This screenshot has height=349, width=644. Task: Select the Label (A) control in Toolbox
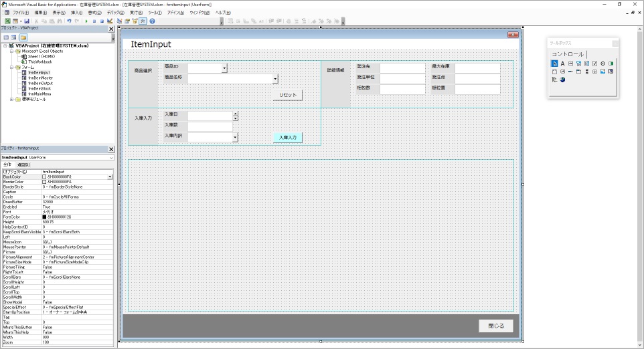tap(563, 64)
